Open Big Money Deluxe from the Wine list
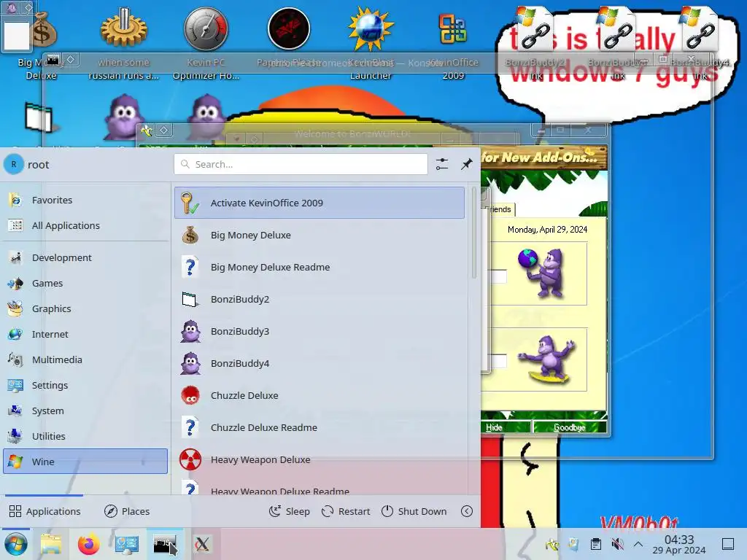 (x=320, y=235)
